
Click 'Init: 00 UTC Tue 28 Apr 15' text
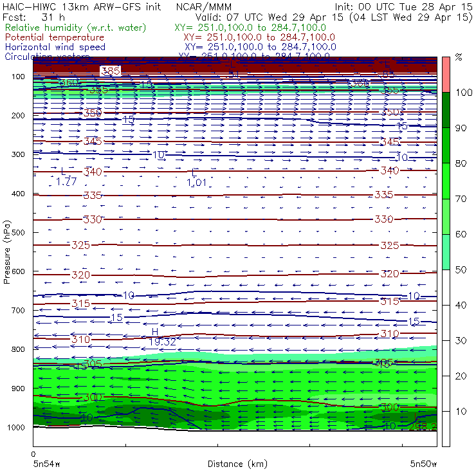point(404,6)
